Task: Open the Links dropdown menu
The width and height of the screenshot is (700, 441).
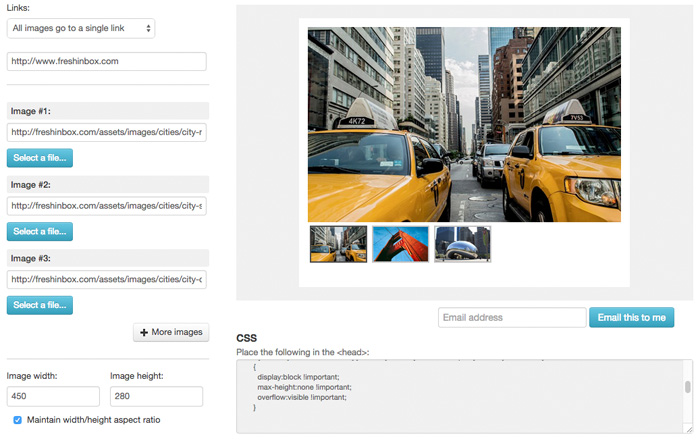Action: 81,29
